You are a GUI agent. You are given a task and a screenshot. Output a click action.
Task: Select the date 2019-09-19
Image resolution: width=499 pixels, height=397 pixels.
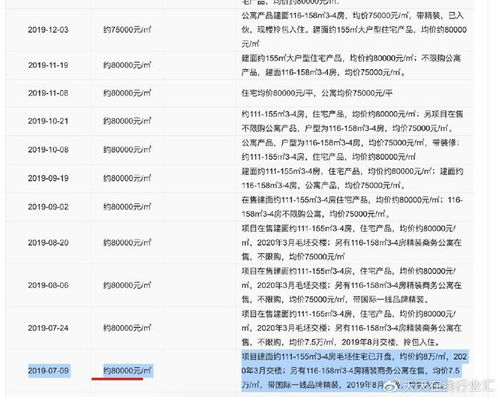pyautogui.click(x=48, y=178)
